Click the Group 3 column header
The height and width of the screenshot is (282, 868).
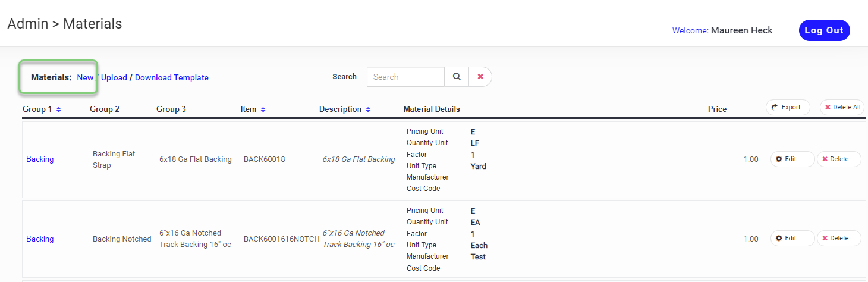[x=171, y=109]
